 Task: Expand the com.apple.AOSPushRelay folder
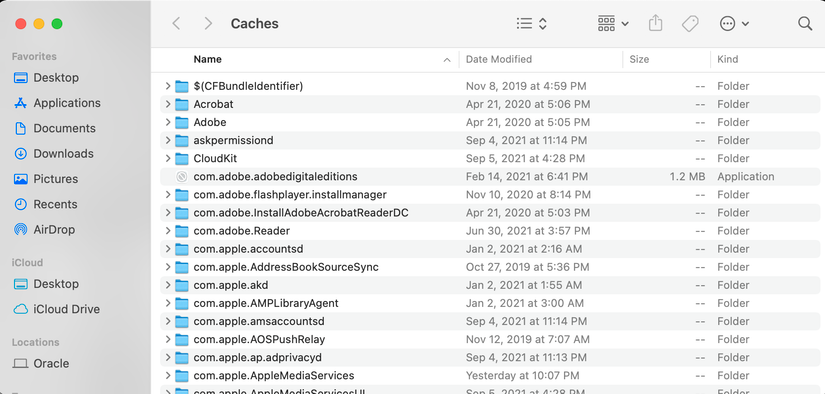point(167,339)
